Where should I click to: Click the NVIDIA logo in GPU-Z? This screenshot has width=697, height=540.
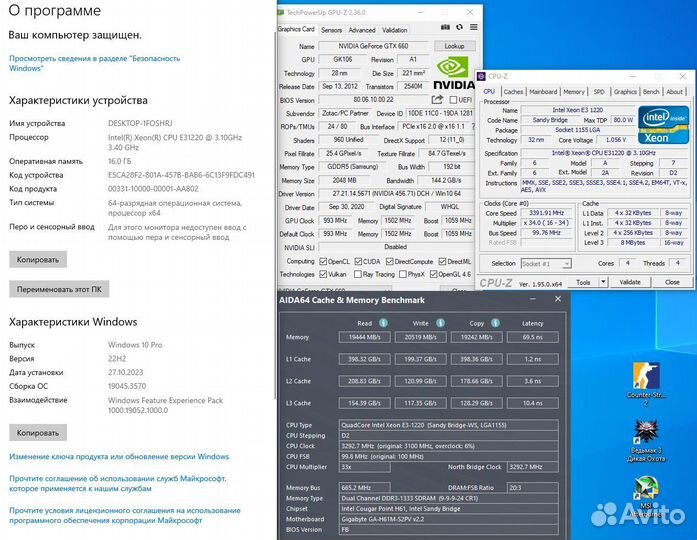pyautogui.click(x=453, y=73)
